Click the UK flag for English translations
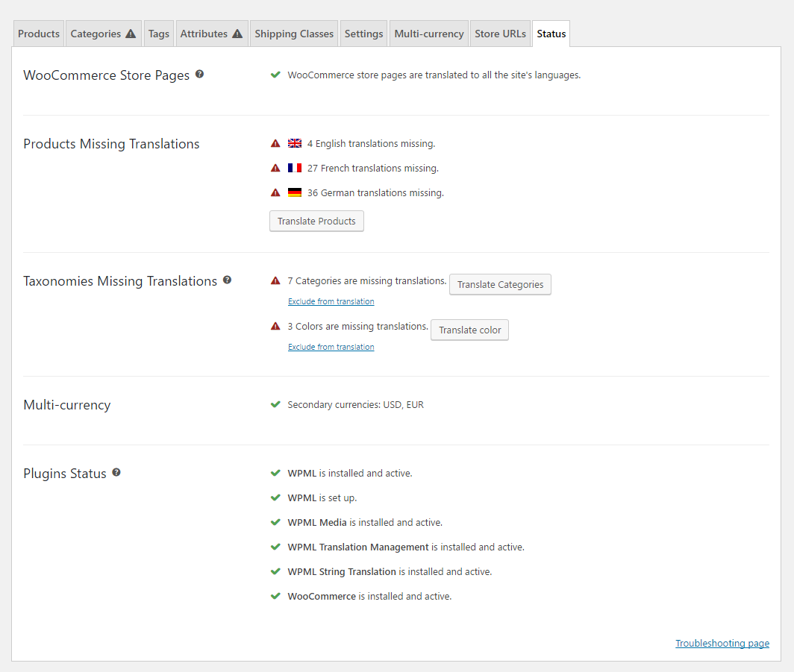Image resolution: width=794 pixels, height=672 pixels. tap(295, 143)
